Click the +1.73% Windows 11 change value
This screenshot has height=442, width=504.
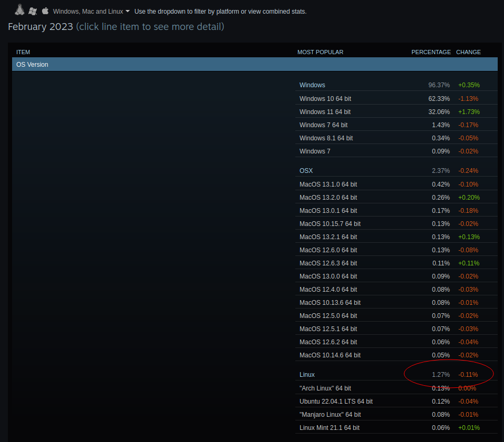click(469, 111)
